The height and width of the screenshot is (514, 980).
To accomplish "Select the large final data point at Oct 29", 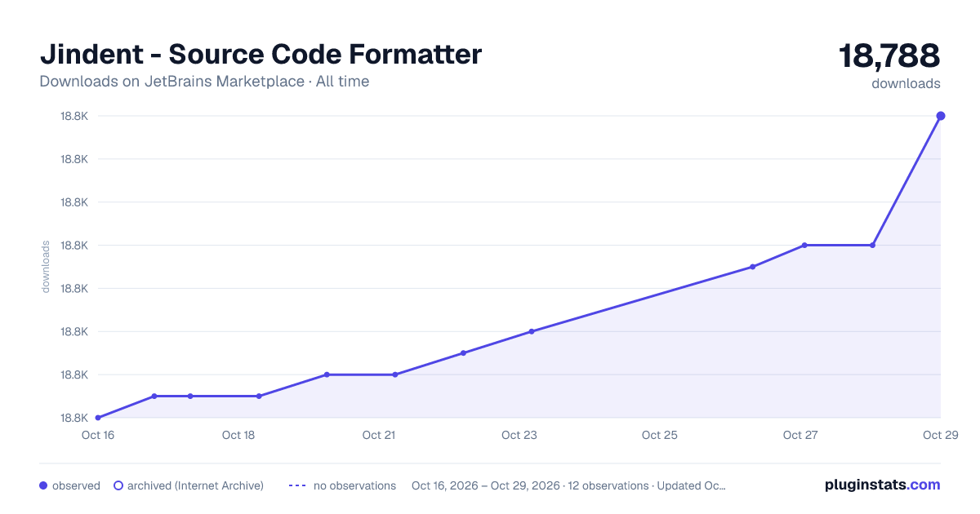I will tap(941, 116).
